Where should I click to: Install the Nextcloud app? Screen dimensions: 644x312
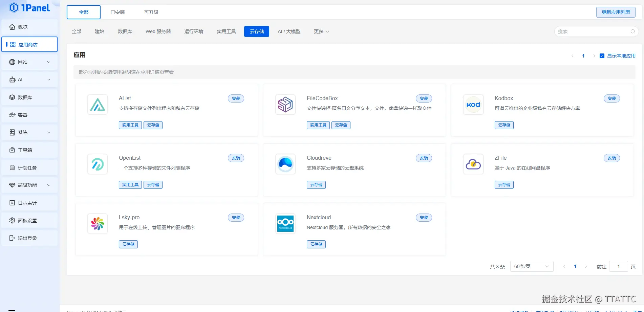pos(424,218)
